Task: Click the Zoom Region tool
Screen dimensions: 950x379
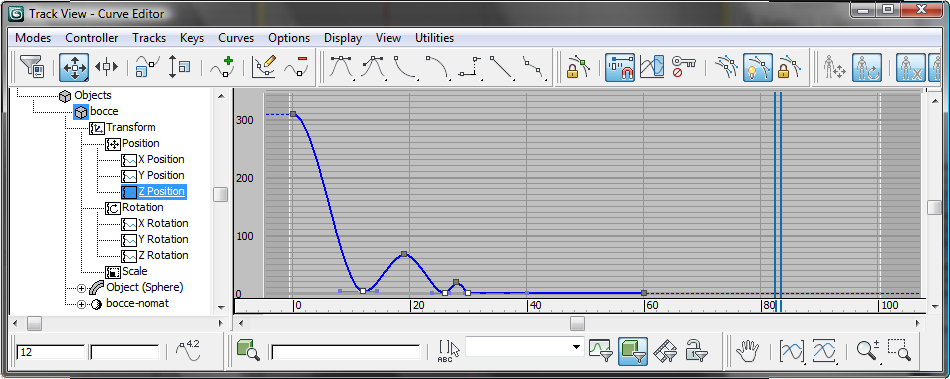Action: coord(899,350)
